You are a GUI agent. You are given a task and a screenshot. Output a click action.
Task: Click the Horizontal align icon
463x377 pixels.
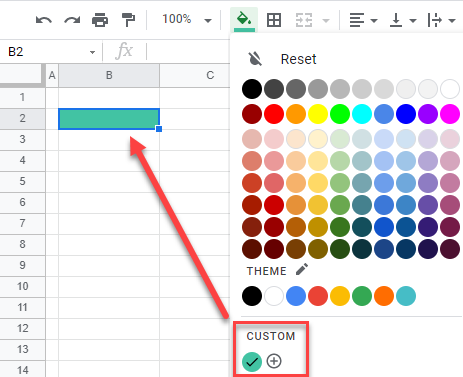357,20
